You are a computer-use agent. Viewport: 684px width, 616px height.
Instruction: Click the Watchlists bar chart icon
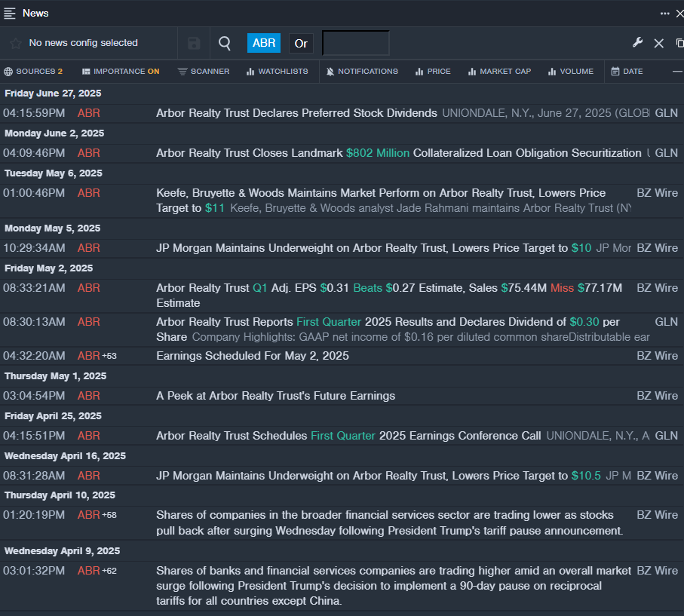(x=250, y=72)
